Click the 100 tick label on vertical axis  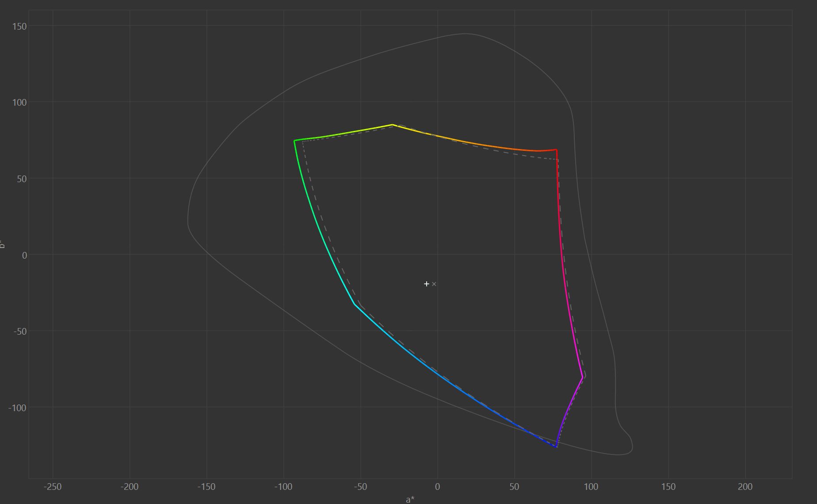tap(19, 103)
